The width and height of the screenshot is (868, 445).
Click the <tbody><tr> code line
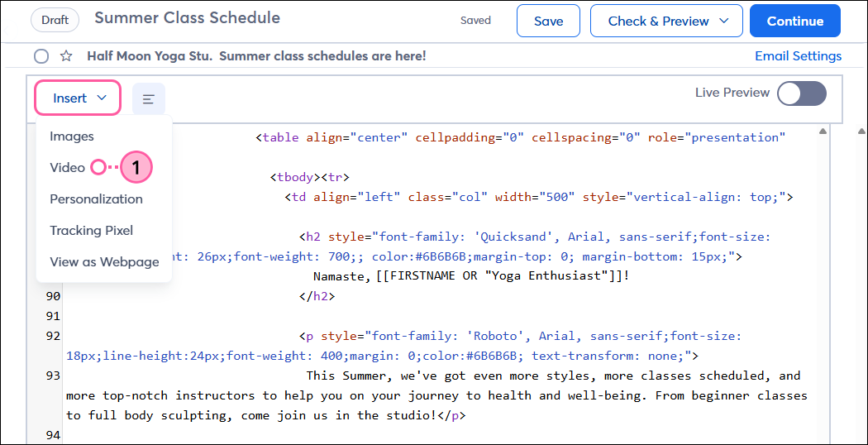click(x=310, y=177)
